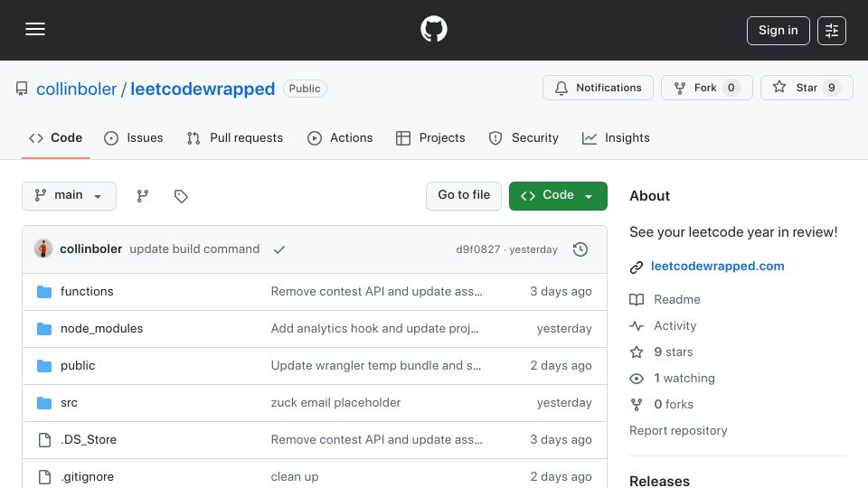Viewport: 868px width, 488px height.
Task: Click the Go to file button
Action: (464, 196)
